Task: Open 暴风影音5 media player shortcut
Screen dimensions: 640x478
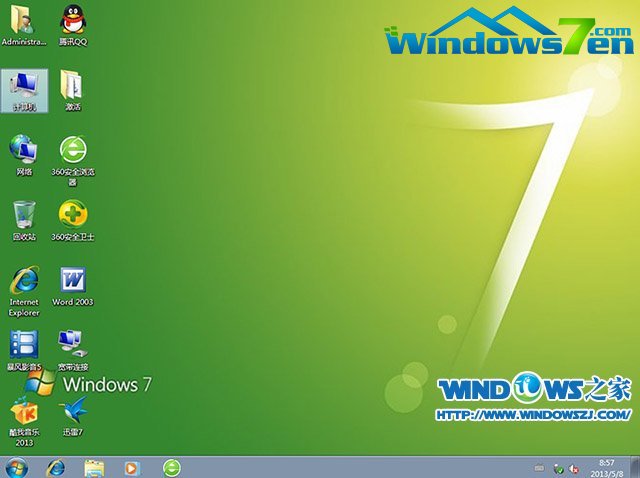Action: click(x=24, y=345)
